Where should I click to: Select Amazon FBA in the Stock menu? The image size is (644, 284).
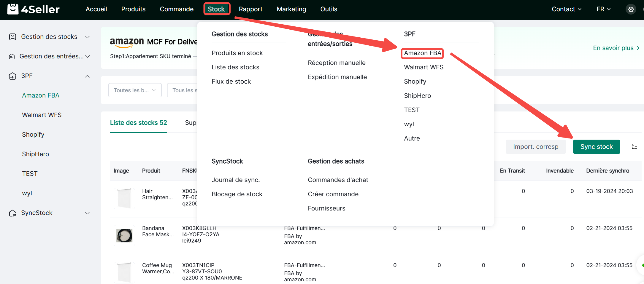[x=422, y=53]
